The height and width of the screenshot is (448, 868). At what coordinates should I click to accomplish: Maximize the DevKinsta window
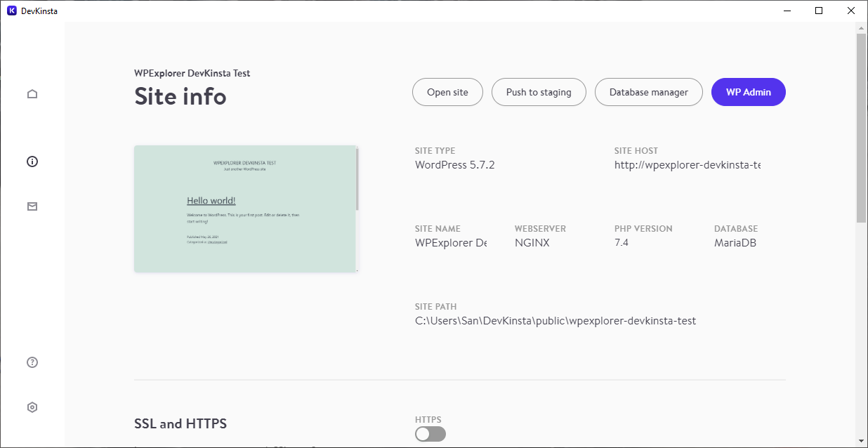tap(819, 11)
